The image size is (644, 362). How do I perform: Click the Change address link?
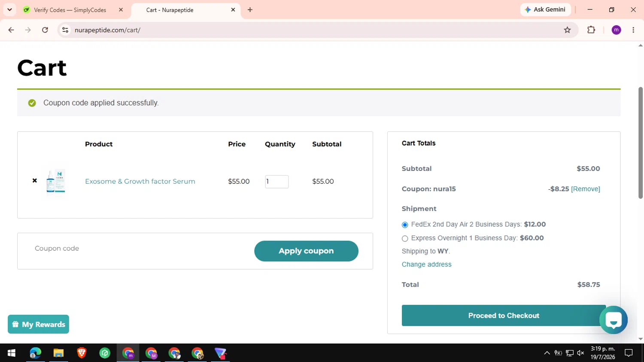click(427, 265)
